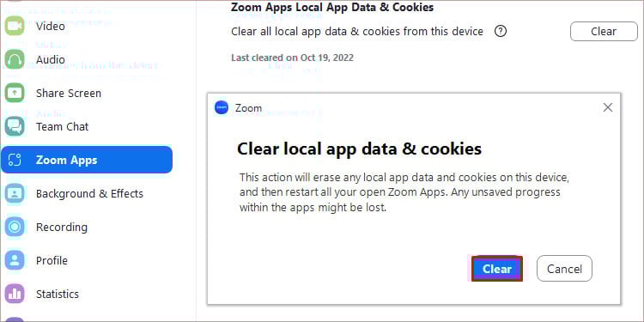
Task: Click the Team Chat bubbles icon
Action: click(15, 126)
